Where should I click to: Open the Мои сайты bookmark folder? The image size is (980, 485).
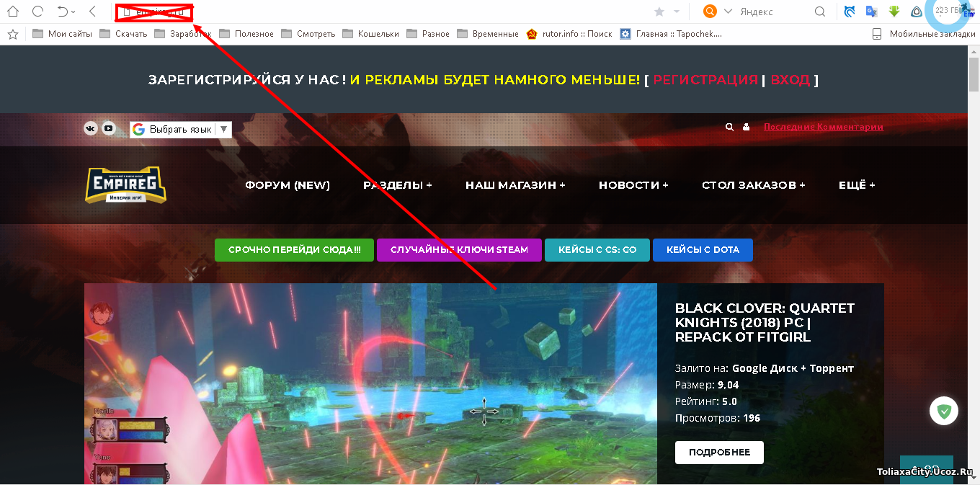coord(62,34)
